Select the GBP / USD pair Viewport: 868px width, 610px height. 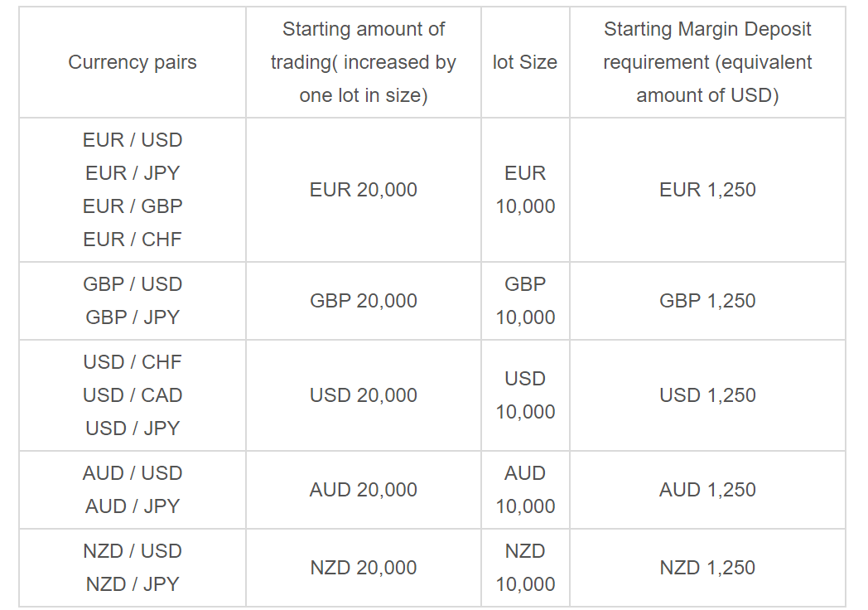[x=133, y=284]
